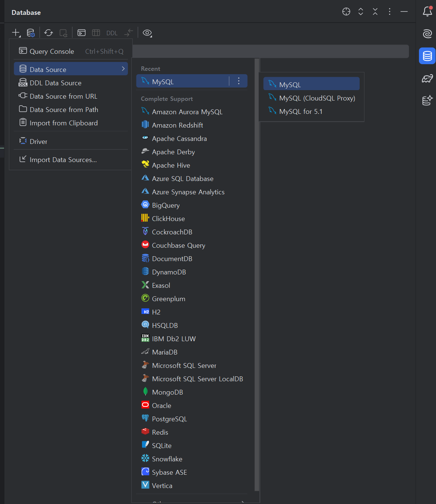Select Azure Synapse Analytics
The height and width of the screenshot is (504, 436).
tap(192, 192)
